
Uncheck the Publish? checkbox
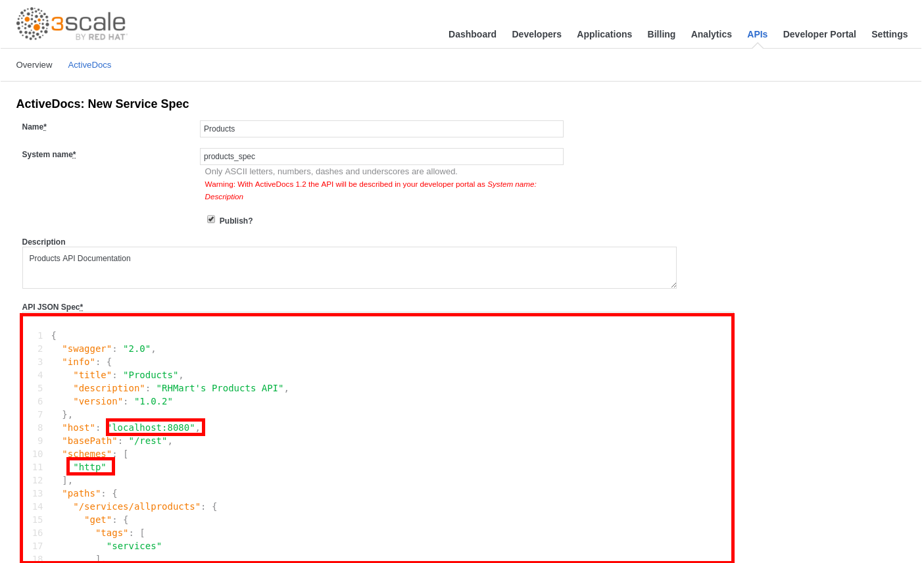[211, 219]
